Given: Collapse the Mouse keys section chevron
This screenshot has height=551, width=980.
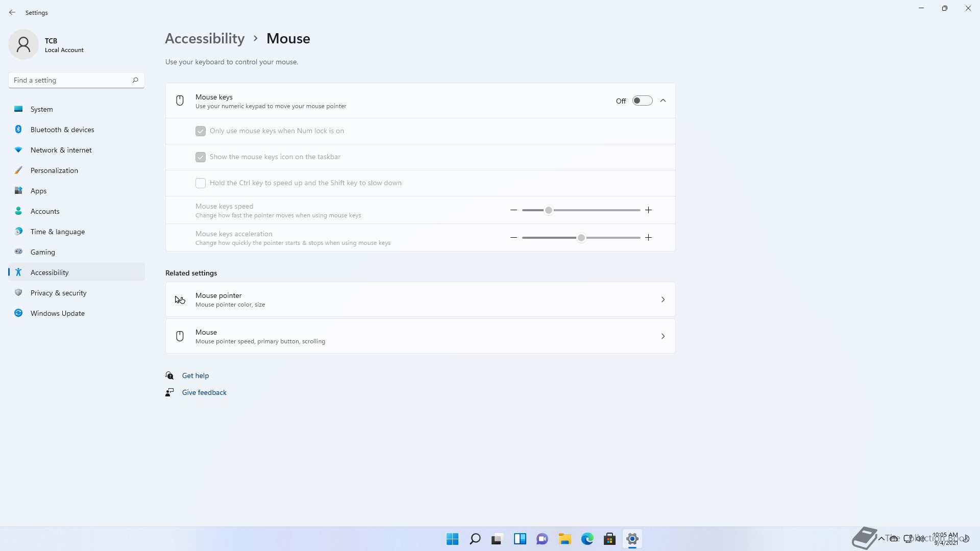Looking at the screenshot, I should [x=663, y=101].
